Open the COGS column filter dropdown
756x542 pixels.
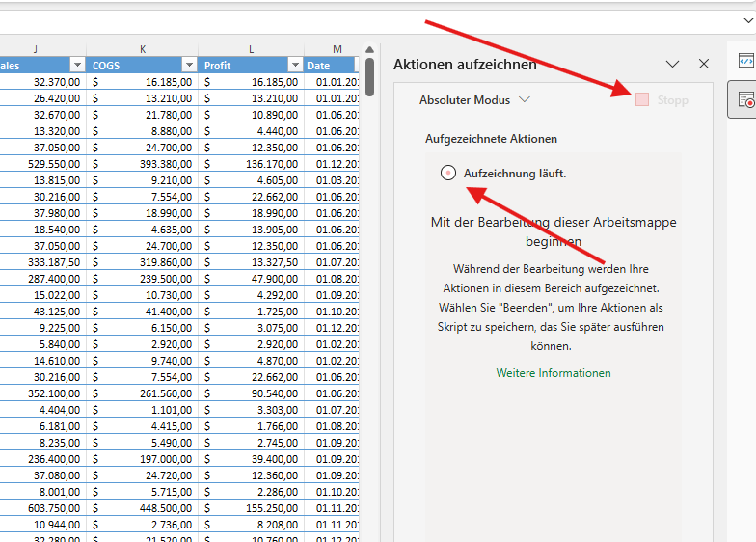pos(189,66)
